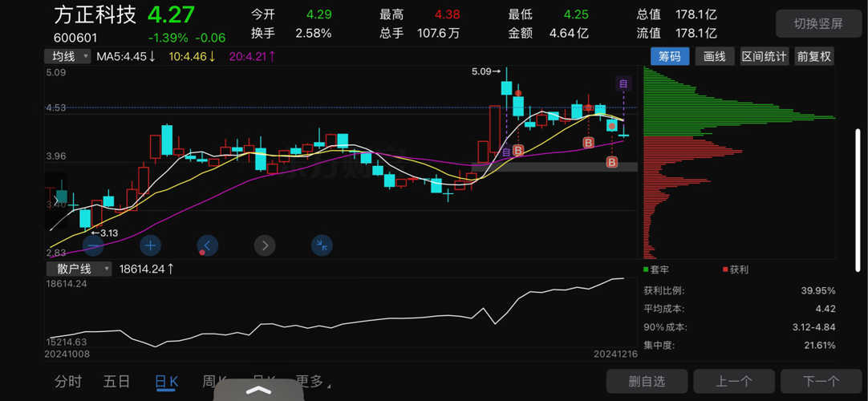This screenshot has height=401, width=868.
Task: Tap the purple 20:4.21 moving average label
Action: 253,56
